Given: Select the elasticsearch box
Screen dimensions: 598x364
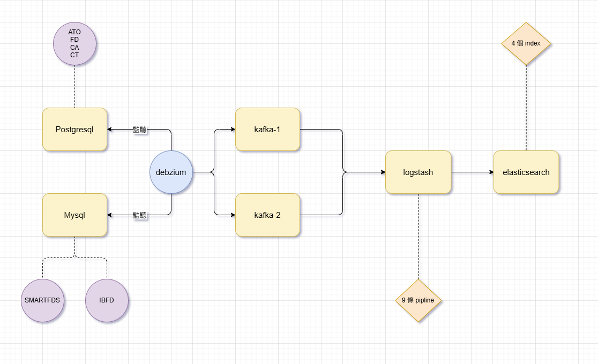Looking at the screenshot, I should point(526,172).
